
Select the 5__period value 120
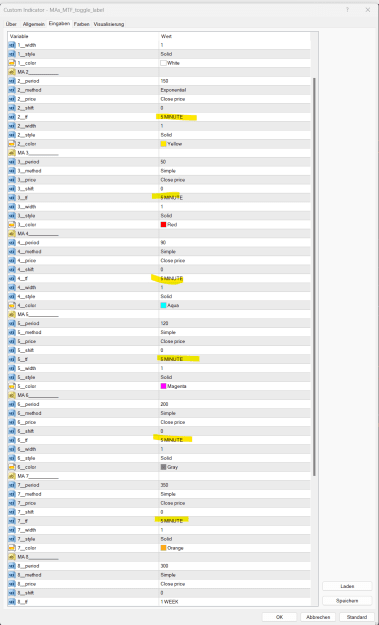(164, 323)
